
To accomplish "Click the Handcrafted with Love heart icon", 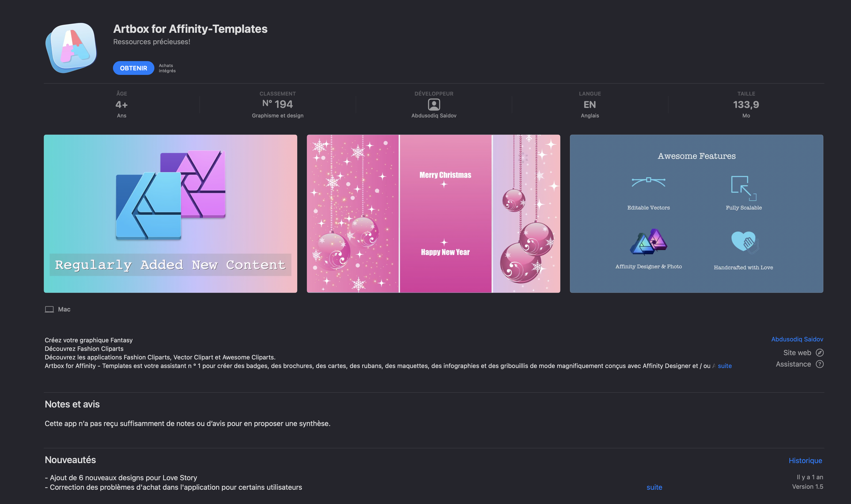I will point(744,242).
